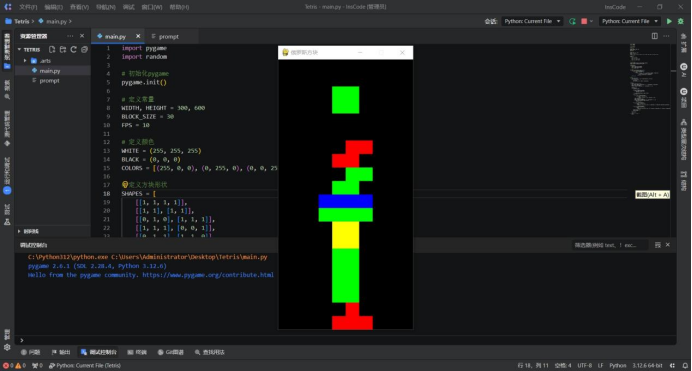
Task: Create a new folder in explorer
Action: pos(63,49)
